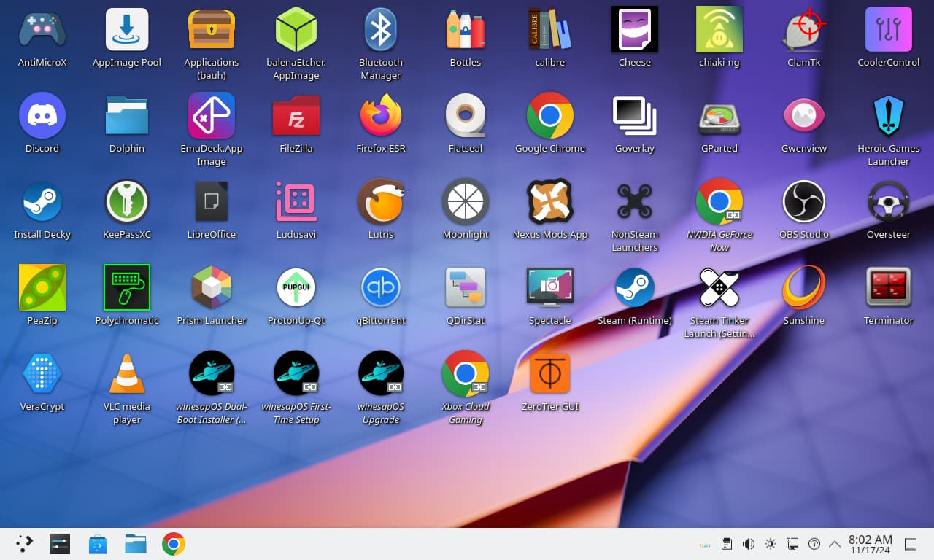Expand the hidden system tray icons arrow

click(x=835, y=544)
